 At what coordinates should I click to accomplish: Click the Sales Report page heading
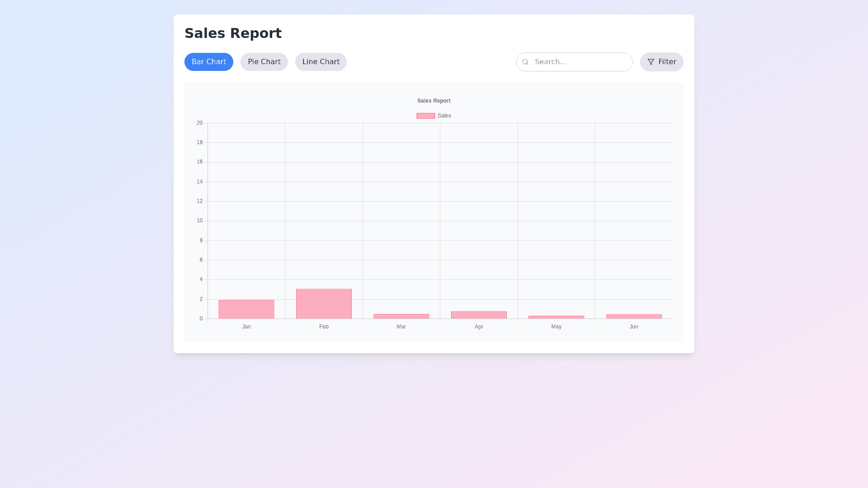pos(233,33)
